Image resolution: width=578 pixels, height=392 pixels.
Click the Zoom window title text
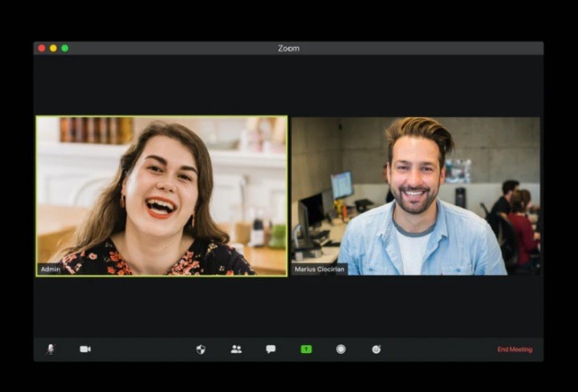289,48
